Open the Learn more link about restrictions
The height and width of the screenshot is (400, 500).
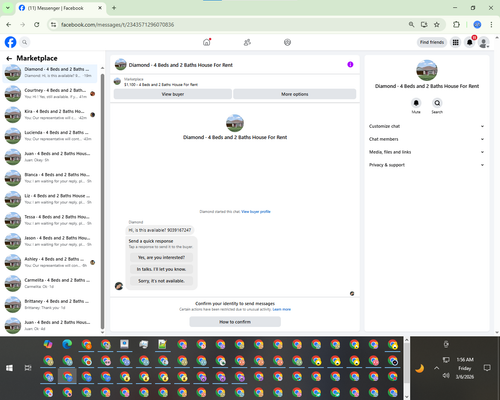281,309
